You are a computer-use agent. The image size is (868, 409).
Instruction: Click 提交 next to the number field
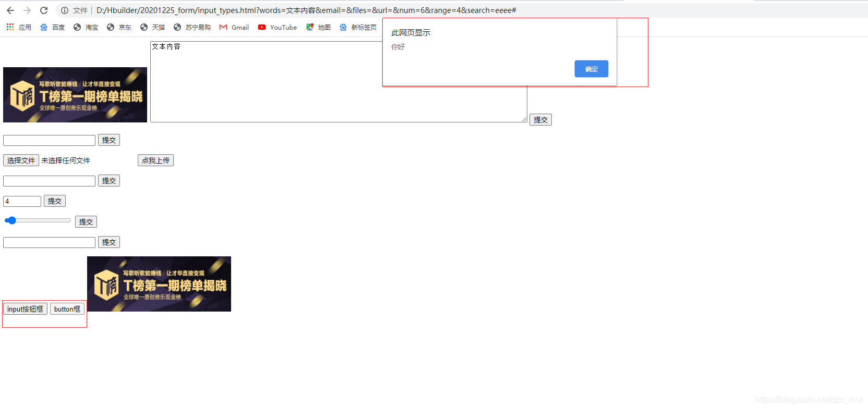pyautogui.click(x=55, y=201)
